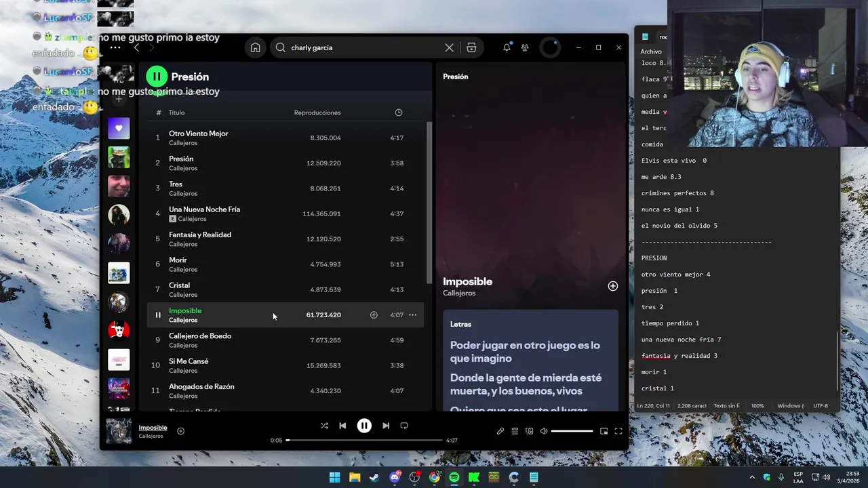Select track 'Fantasía y Realidad'

coord(285,239)
